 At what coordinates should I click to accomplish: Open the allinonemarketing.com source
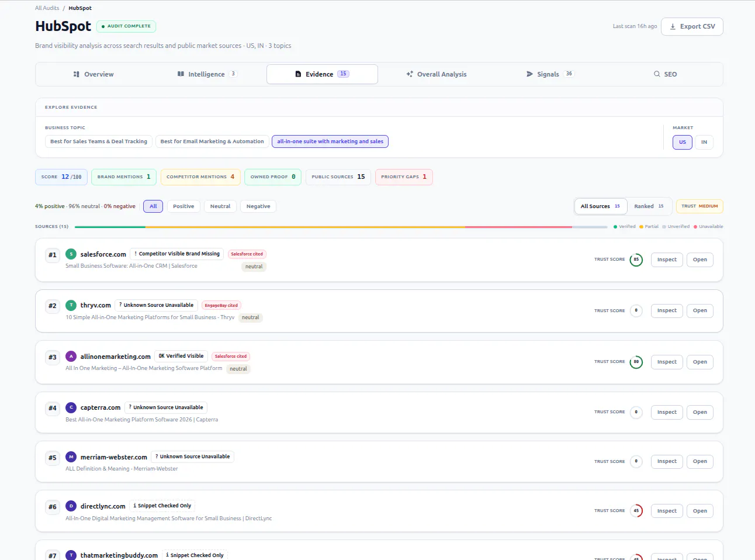[700, 362]
